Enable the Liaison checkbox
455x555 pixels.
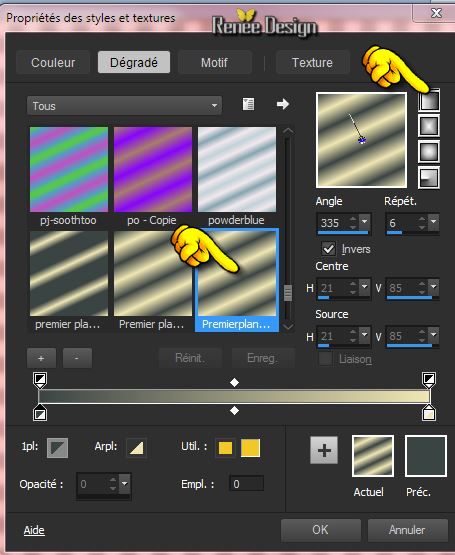click(x=325, y=359)
